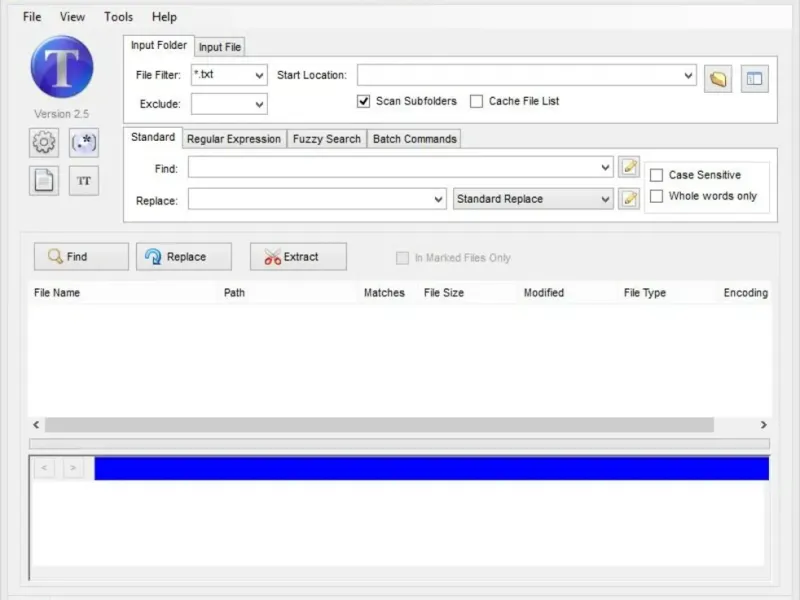Image resolution: width=800 pixels, height=600 pixels.
Task: Click the progress bar under results list
Action: pos(399,444)
